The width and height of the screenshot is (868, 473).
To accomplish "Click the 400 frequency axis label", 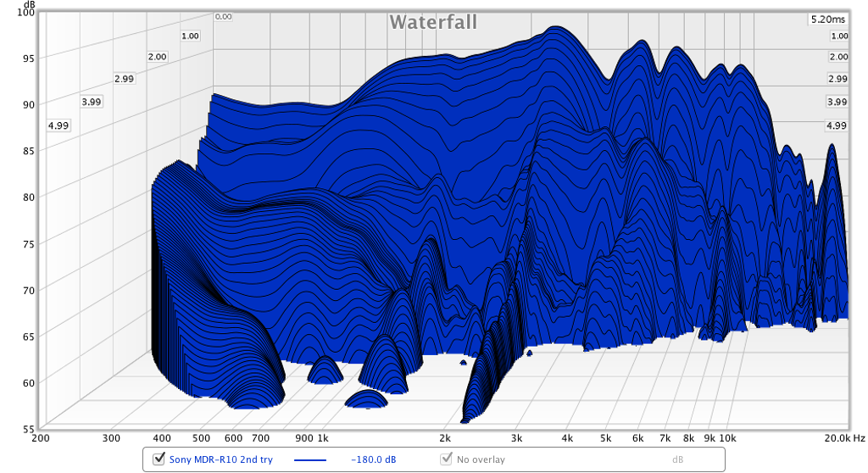I will click(162, 438).
